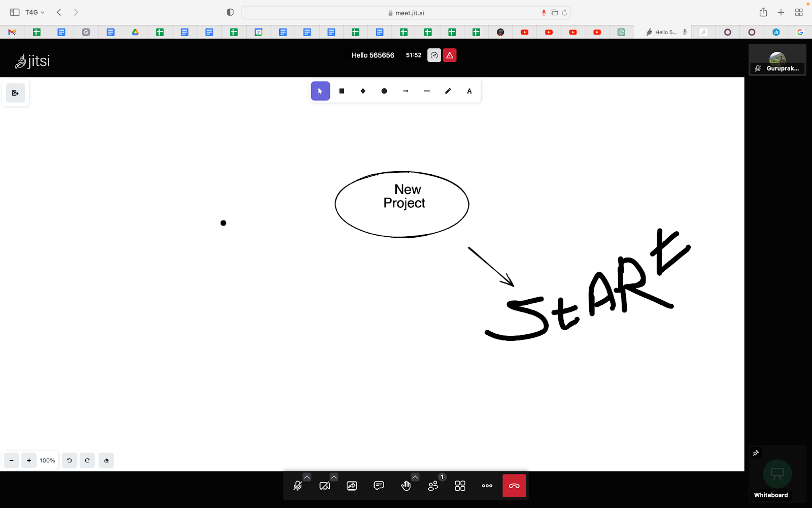Turn on the camera
Image resolution: width=812 pixels, height=508 pixels.
tap(325, 486)
